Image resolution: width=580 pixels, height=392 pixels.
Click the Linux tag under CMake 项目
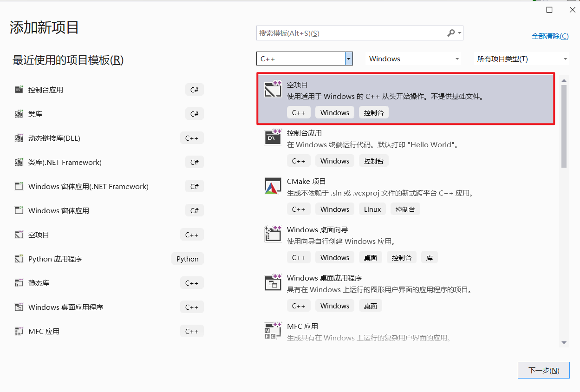tap(372, 209)
